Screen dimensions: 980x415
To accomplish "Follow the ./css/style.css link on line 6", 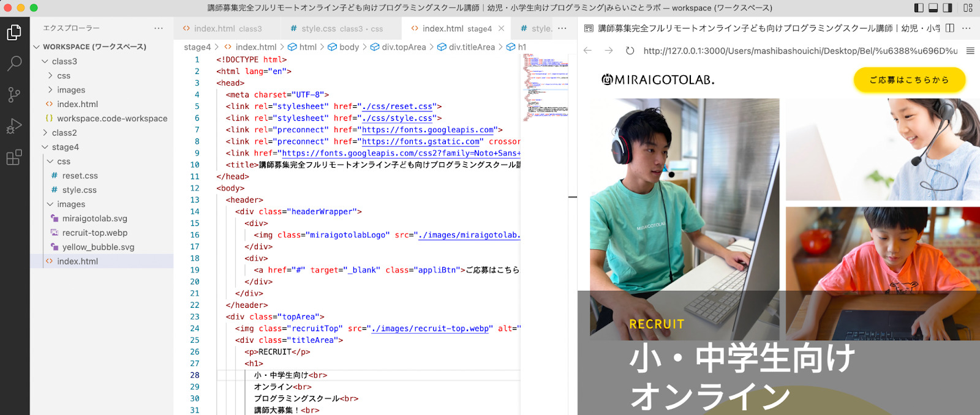I will pos(397,118).
